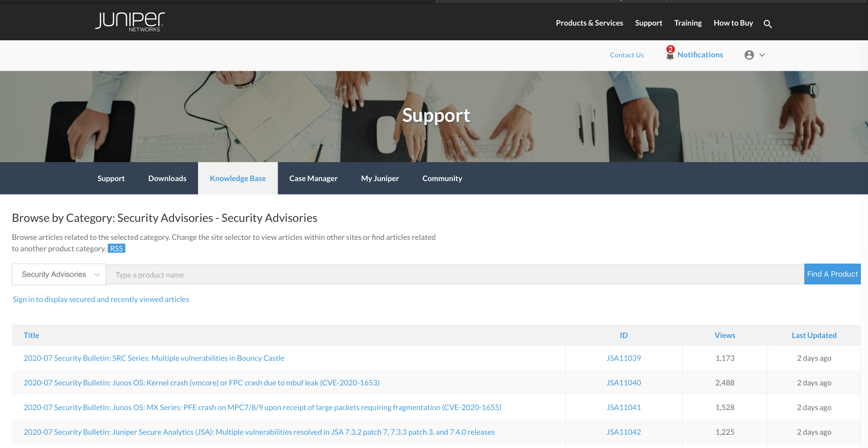Click the 1,225 views cell
868x448 pixels.
[x=725, y=432]
